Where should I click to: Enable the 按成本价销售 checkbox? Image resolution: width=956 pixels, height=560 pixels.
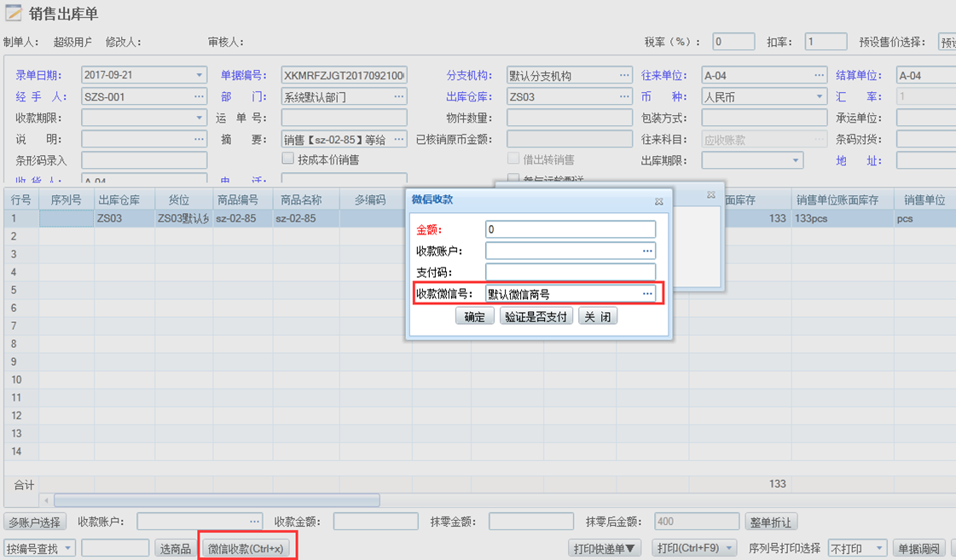[x=288, y=159]
